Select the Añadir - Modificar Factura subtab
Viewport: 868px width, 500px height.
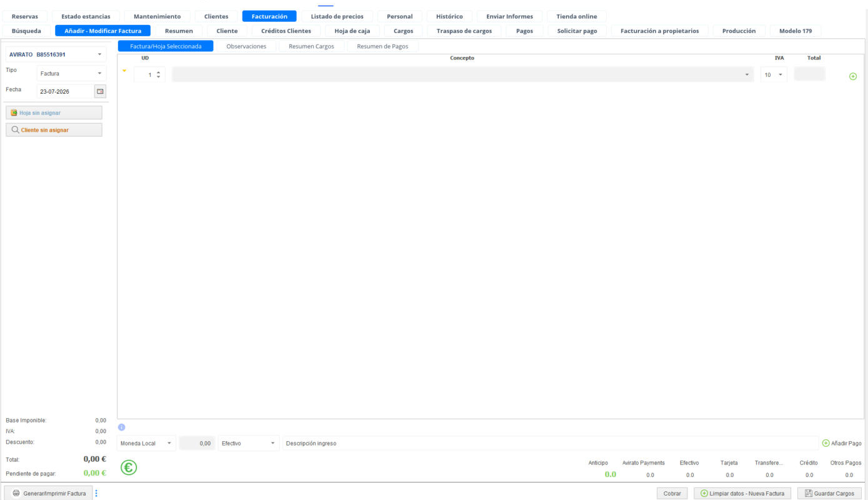pos(102,31)
